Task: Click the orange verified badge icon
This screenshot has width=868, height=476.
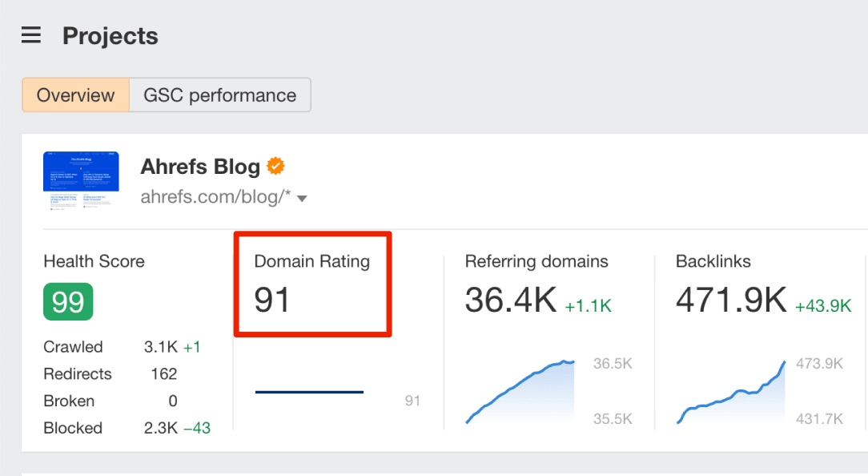Action: point(275,167)
